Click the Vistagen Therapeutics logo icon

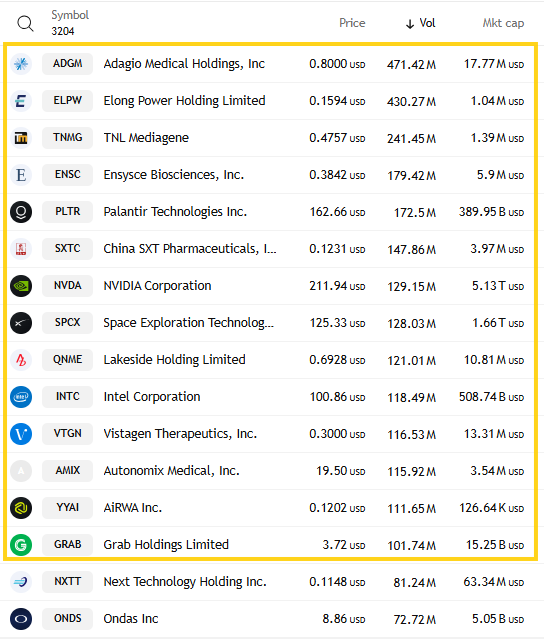click(x=21, y=434)
